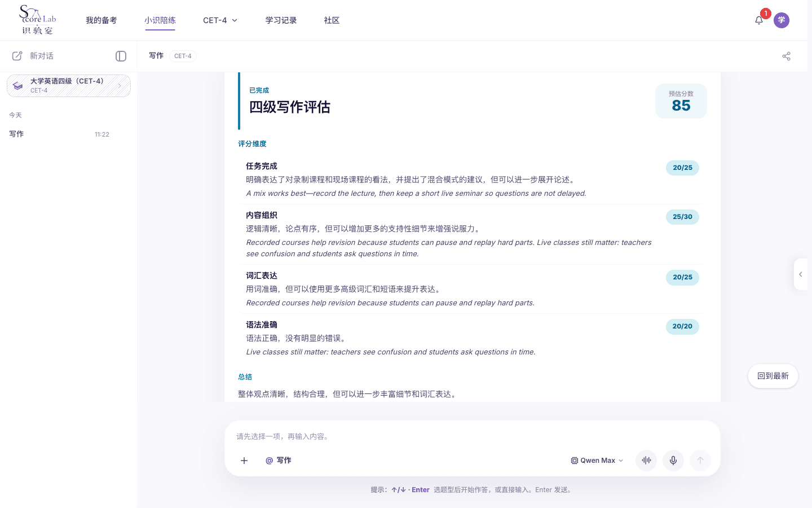Select the @ 写作 mode tag
Screen dimensions: 812x508
[279, 461]
